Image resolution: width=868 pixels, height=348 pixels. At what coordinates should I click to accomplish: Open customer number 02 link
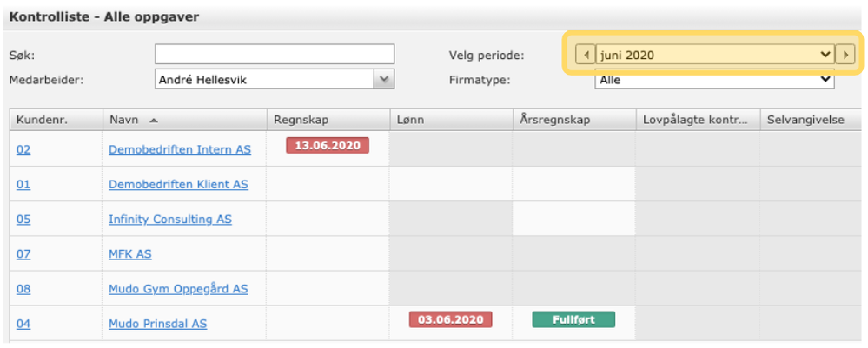[23, 149]
